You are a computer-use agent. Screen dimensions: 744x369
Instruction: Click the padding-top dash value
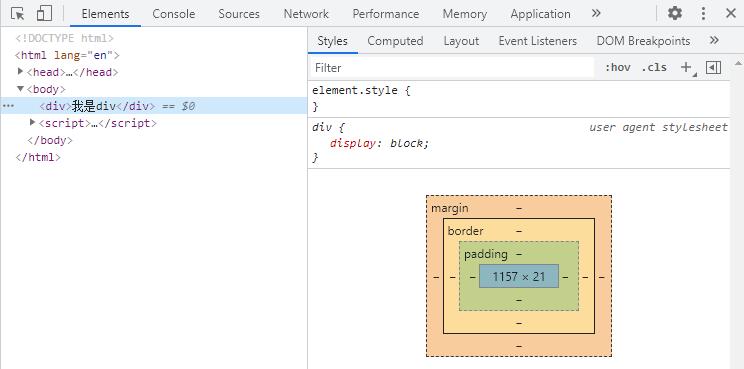[519, 254]
